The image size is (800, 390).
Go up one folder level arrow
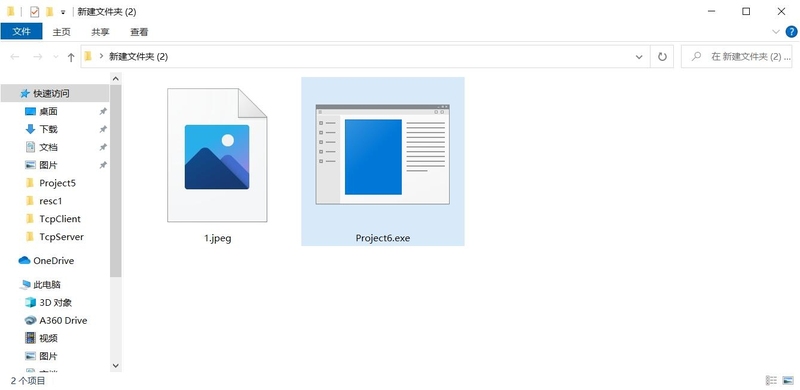(x=71, y=57)
